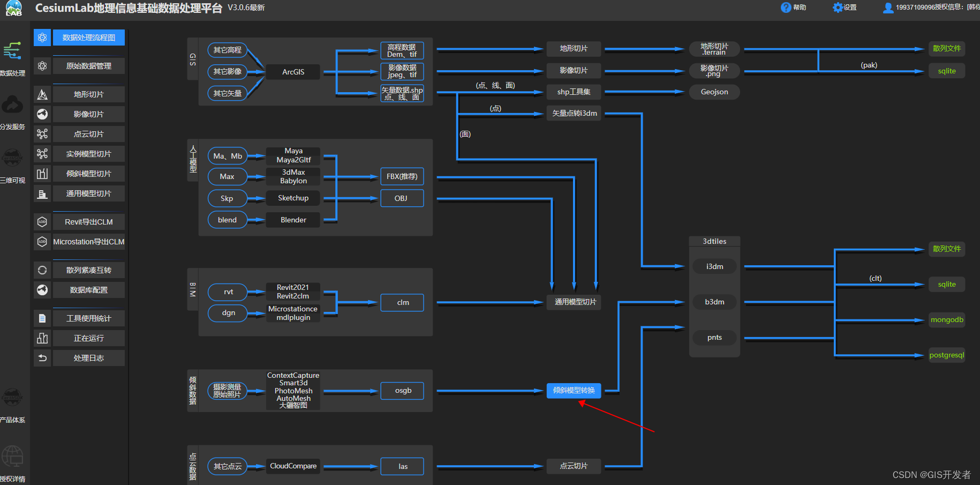Viewport: 980px width, 485px height.
Task: Open the 通用模型切片 general model slicer
Action: tap(88, 193)
